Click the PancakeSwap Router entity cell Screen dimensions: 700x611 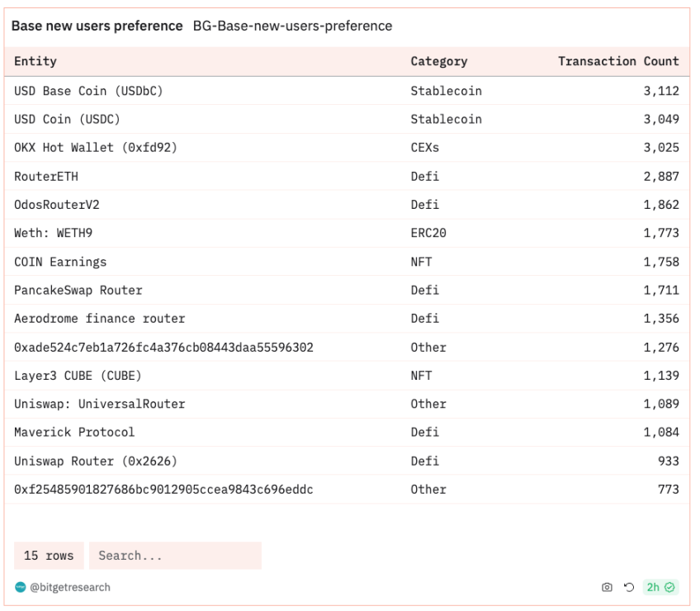tap(78, 290)
